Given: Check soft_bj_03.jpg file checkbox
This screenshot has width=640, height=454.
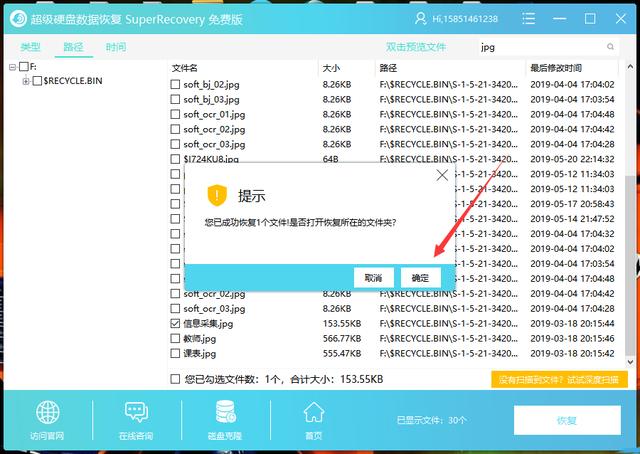Looking at the screenshot, I should [175, 99].
